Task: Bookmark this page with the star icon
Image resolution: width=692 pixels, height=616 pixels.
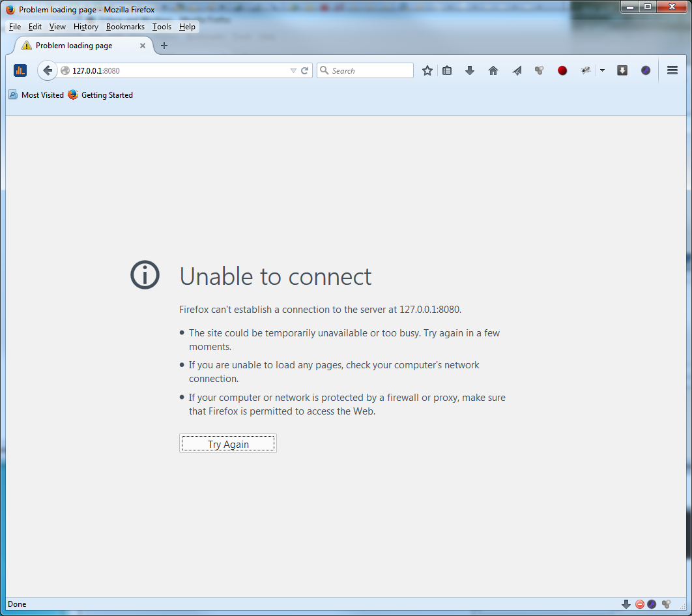Action: point(427,70)
